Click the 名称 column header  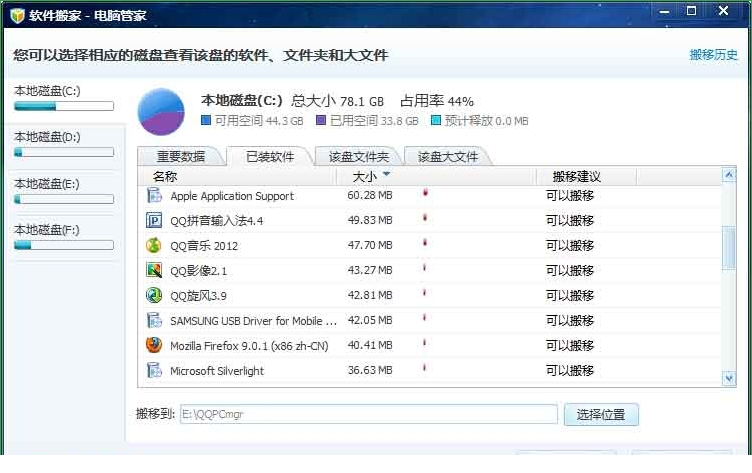pos(165,177)
